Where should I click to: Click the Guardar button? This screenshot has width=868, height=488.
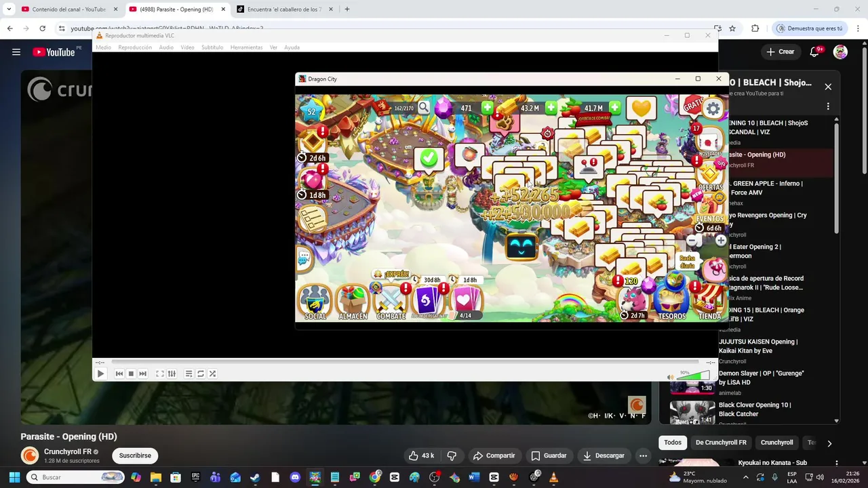[549, 455]
